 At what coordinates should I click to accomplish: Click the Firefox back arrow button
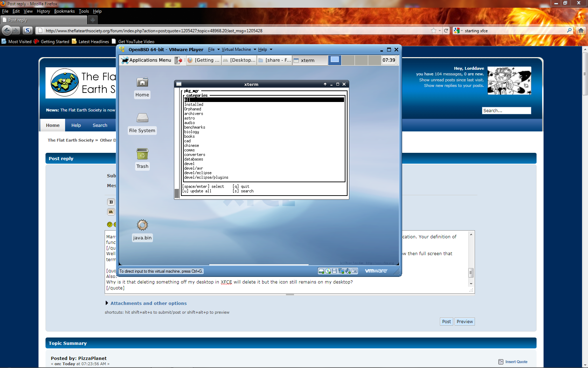pyautogui.click(x=7, y=30)
